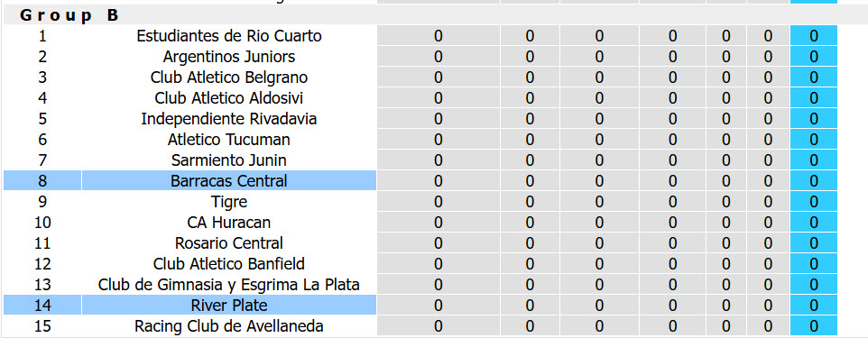Select blue points cell for River Plate
Screen dimensions: 868x338
coord(814,306)
